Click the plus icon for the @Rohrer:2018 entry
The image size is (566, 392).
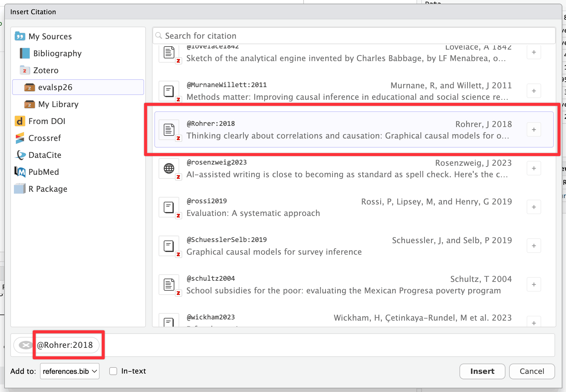[x=534, y=129]
